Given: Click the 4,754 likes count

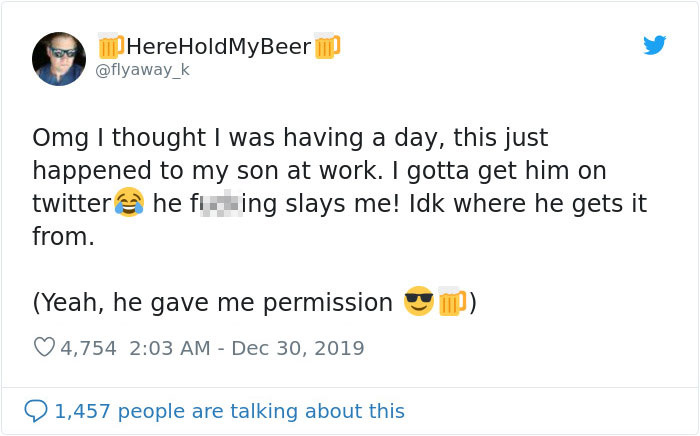Looking at the screenshot, I should [x=89, y=348].
